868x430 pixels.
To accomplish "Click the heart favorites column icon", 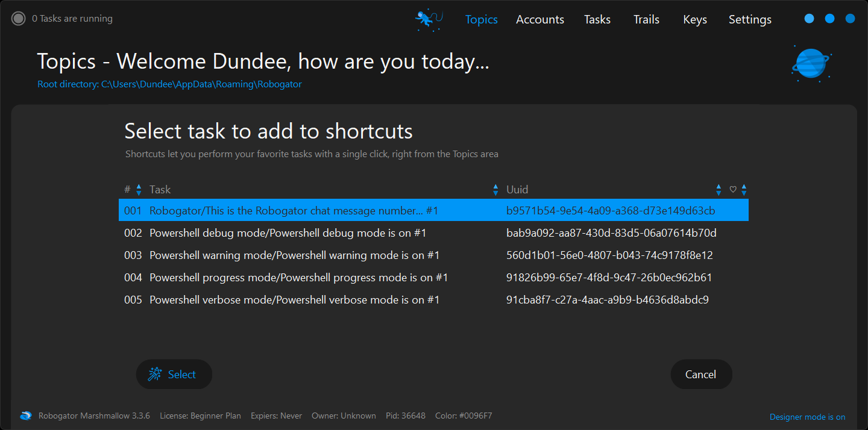I will [733, 190].
